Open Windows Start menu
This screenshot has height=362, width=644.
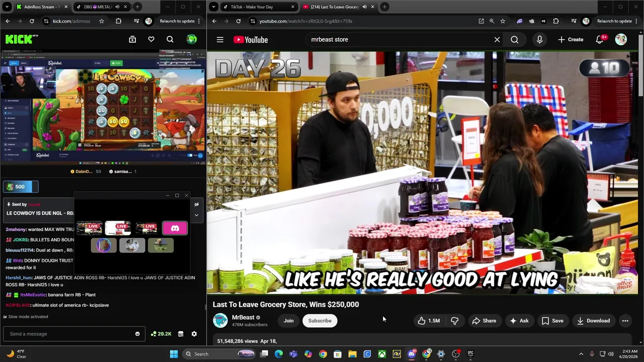[x=174, y=354]
